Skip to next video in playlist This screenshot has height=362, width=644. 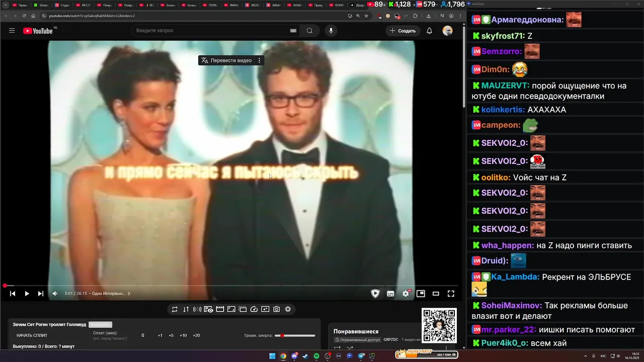41,294
